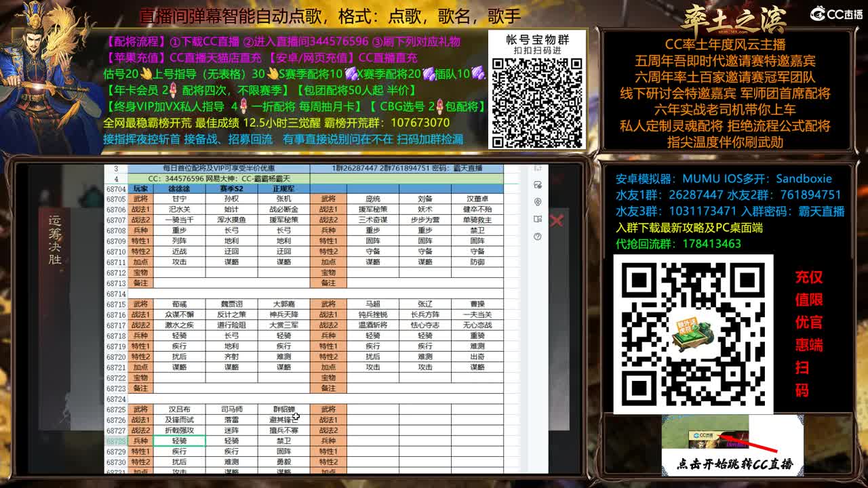Viewport: 868px width, 488px height.
Task: Select the cell 汜水关
Action: 179,209
